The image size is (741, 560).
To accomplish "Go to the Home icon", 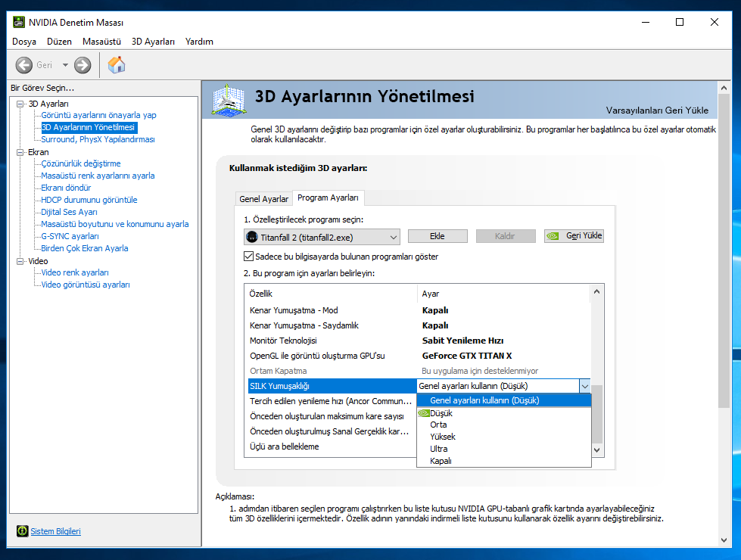I will click(117, 65).
